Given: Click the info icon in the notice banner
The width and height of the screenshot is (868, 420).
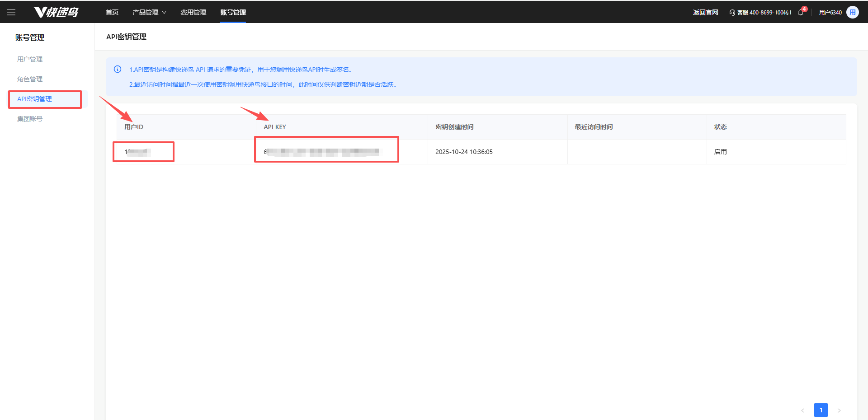Looking at the screenshot, I should [118, 69].
